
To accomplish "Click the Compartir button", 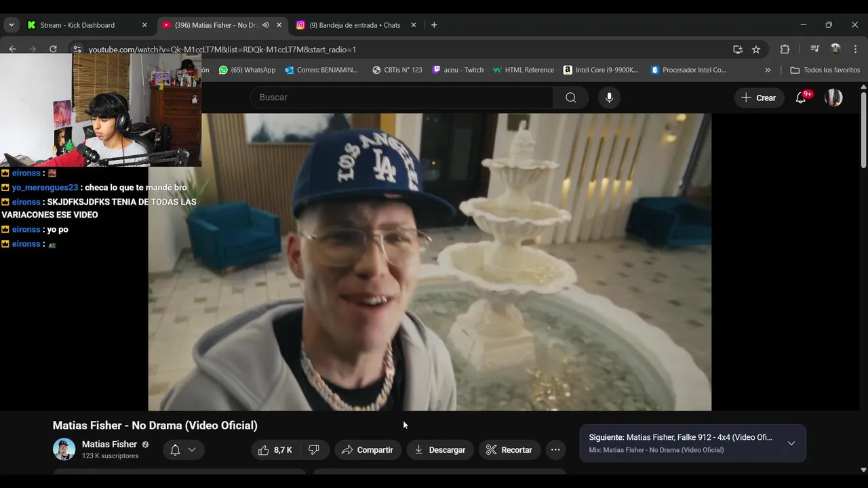I will 367,450.
